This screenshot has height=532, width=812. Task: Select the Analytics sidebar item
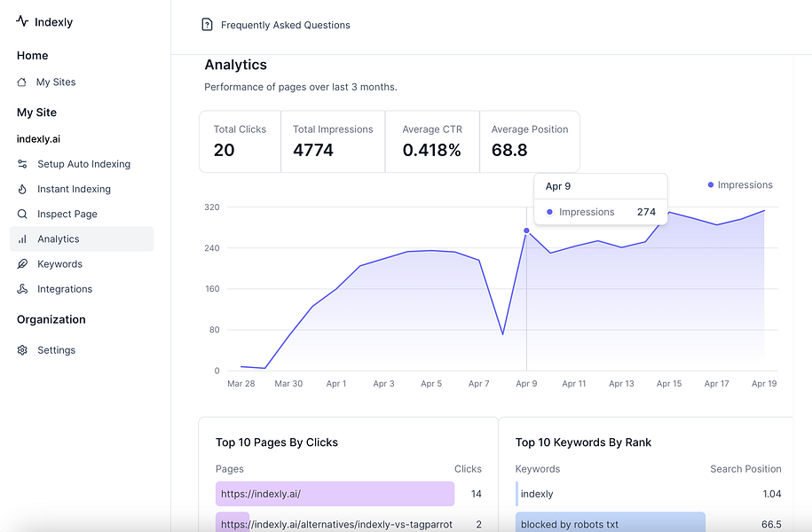click(x=82, y=239)
